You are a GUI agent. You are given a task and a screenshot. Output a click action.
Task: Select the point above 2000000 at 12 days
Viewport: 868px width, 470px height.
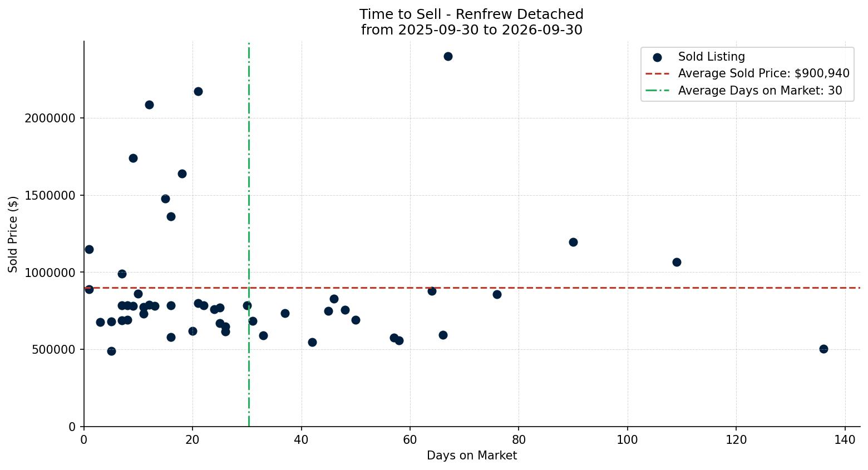click(149, 105)
